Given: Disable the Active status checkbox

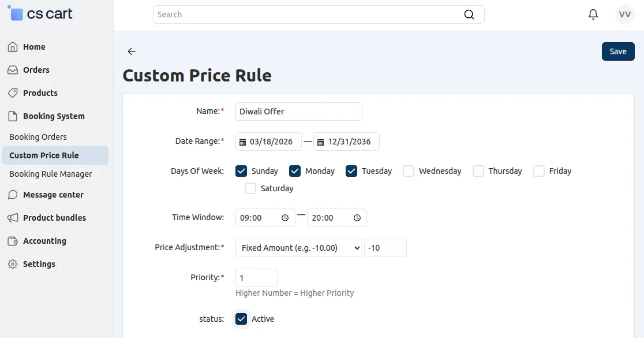Looking at the screenshot, I should click(241, 318).
